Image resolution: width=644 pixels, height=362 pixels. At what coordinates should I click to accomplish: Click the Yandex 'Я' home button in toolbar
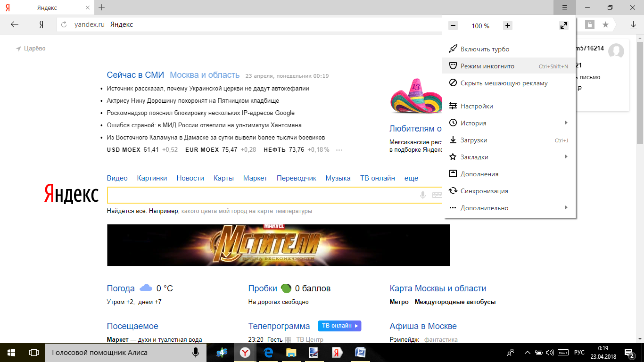41,25
